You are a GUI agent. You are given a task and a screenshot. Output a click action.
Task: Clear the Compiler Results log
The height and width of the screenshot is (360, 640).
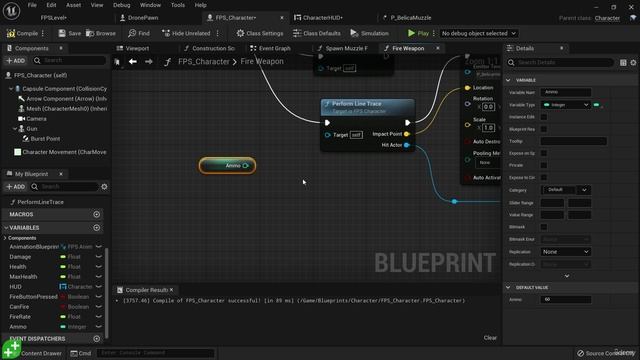point(490,338)
